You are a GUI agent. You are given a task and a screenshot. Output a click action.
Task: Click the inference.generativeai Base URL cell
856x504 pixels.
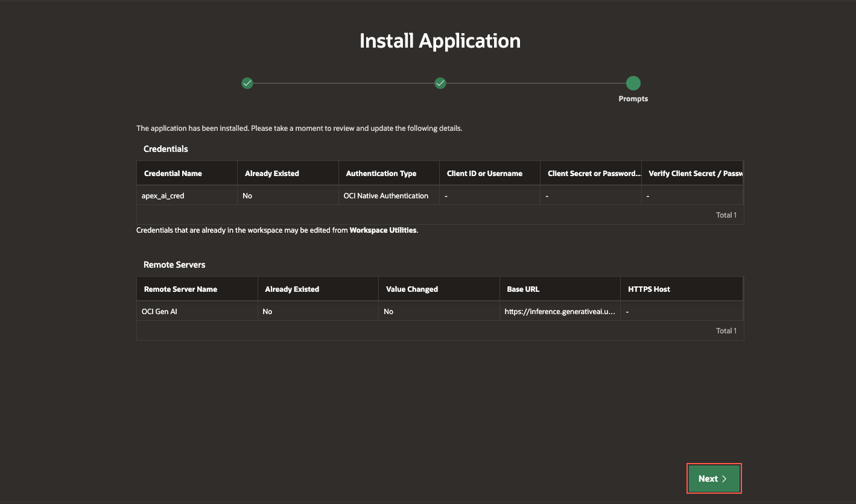(x=560, y=311)
